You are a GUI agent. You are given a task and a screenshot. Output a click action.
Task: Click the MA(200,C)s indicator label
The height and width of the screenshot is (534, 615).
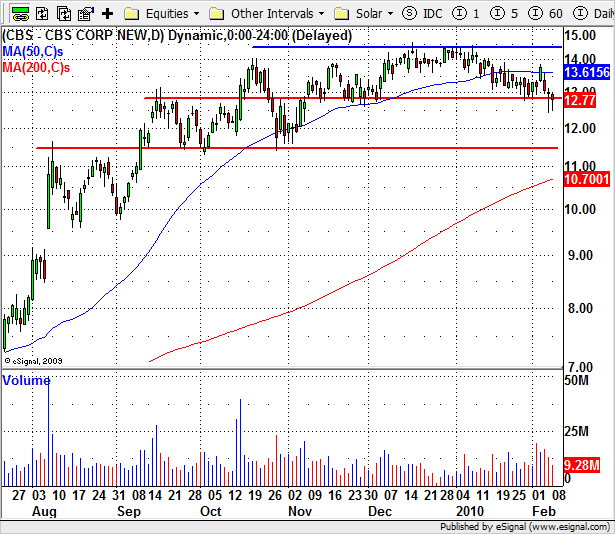pos(36,67)
